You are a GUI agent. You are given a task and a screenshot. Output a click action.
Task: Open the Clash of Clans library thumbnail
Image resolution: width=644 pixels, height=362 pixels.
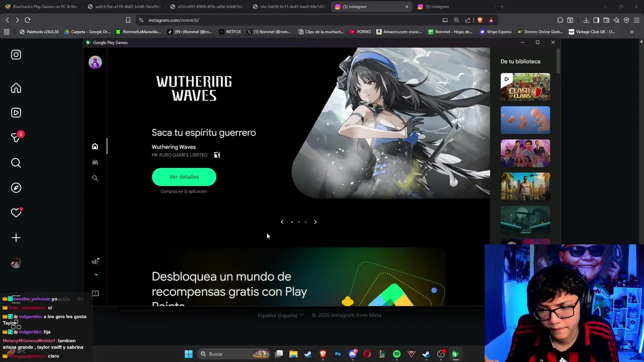(525, 87)
